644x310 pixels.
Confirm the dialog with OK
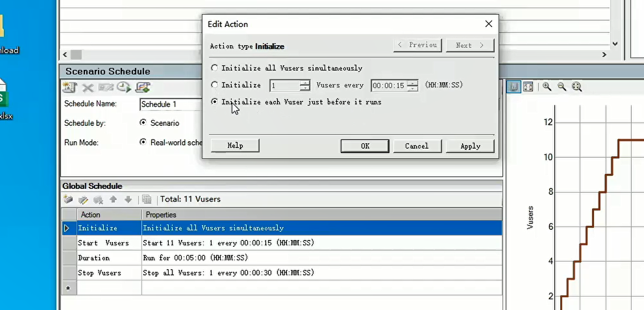click(x=365, y=146)
